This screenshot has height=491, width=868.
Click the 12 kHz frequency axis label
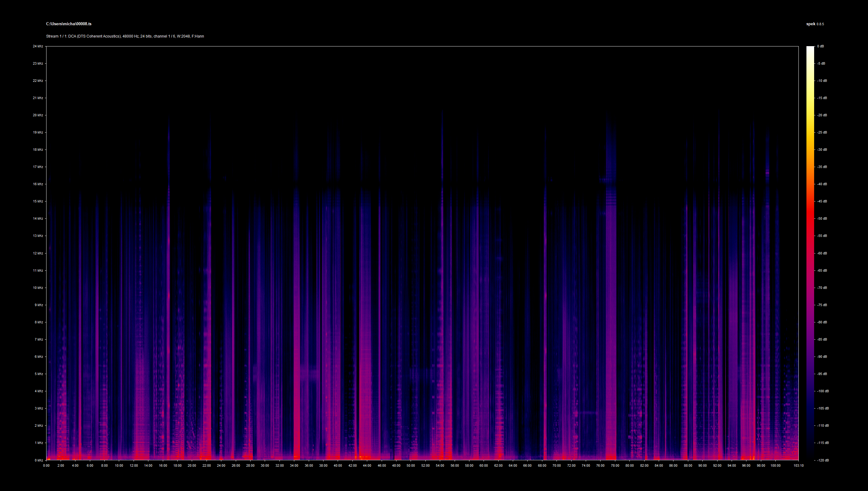pos(38,253)
